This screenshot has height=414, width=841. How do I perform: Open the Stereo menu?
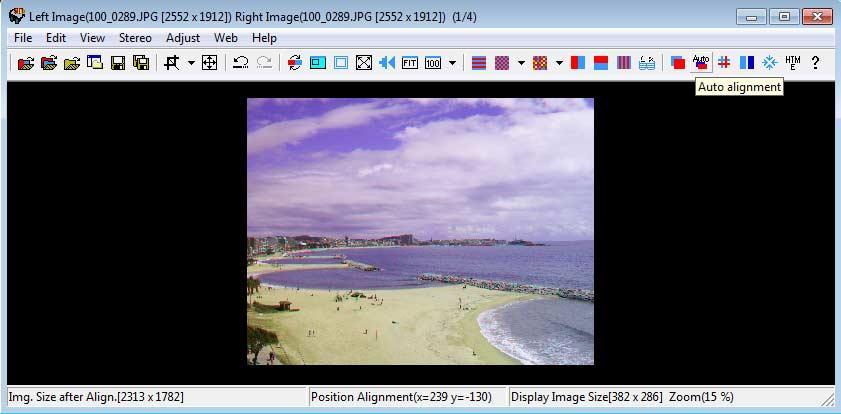tap(135, 38)
